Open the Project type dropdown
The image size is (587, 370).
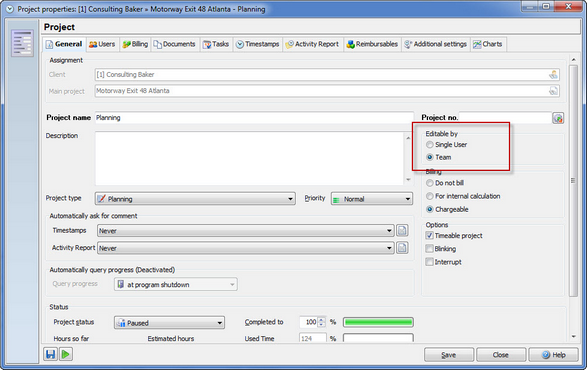point(195,199)
